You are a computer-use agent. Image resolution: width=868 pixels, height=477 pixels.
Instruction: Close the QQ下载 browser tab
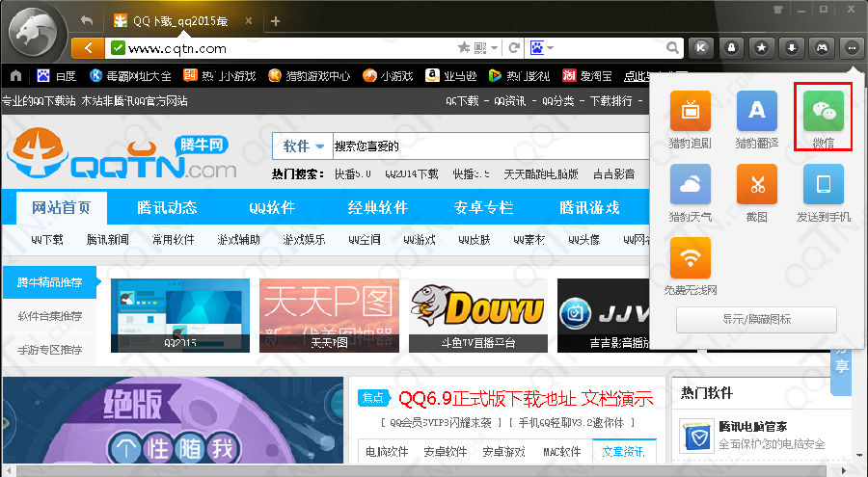pyautogui.click(x=249, y=21)
